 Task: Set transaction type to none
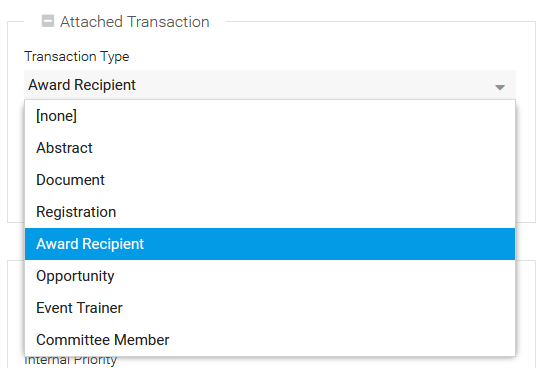click(270, 116)
